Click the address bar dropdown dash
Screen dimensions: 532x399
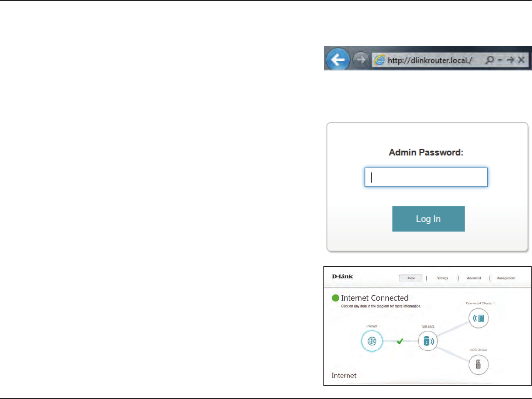coord(500,60)
